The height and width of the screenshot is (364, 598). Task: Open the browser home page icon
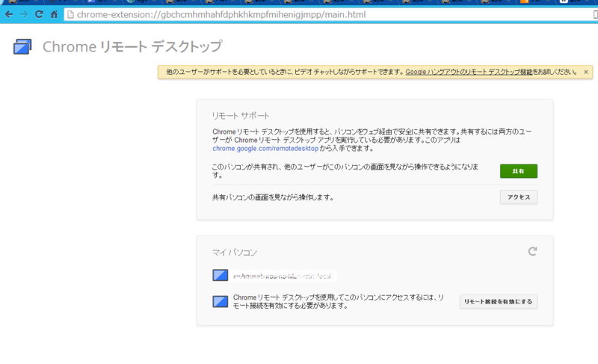54,14
